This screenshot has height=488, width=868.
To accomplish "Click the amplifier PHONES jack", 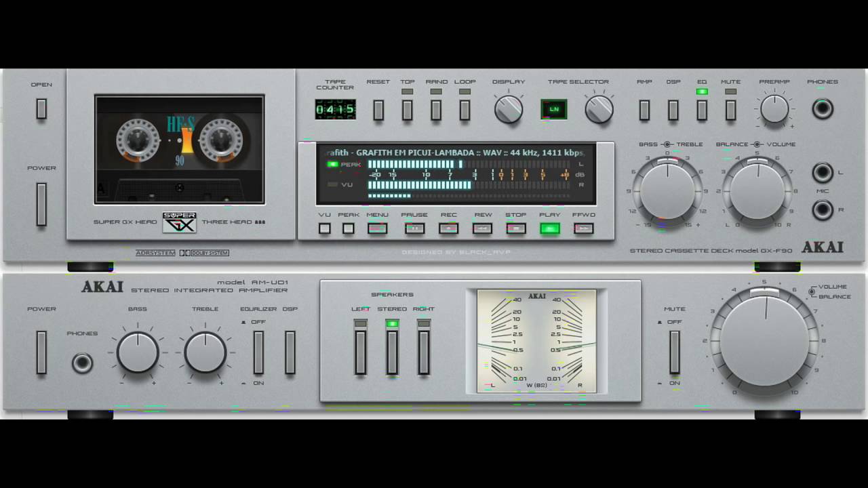I will tap(82, 364).
